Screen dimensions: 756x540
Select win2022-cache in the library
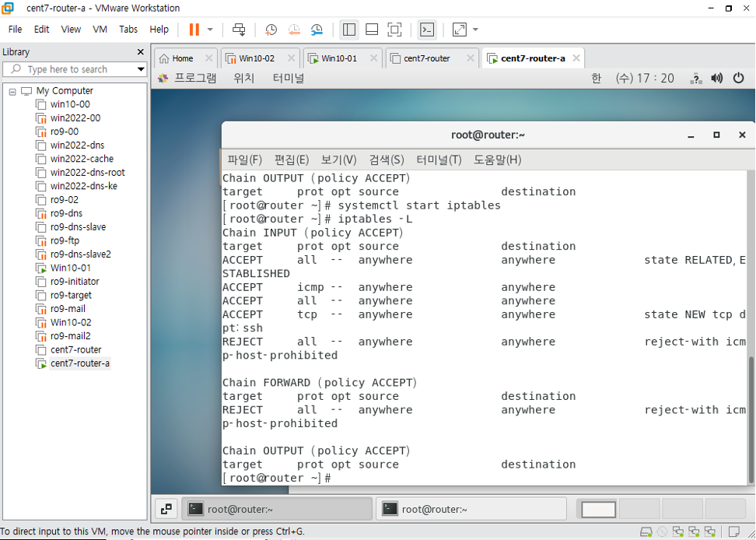tap(82, 159)
